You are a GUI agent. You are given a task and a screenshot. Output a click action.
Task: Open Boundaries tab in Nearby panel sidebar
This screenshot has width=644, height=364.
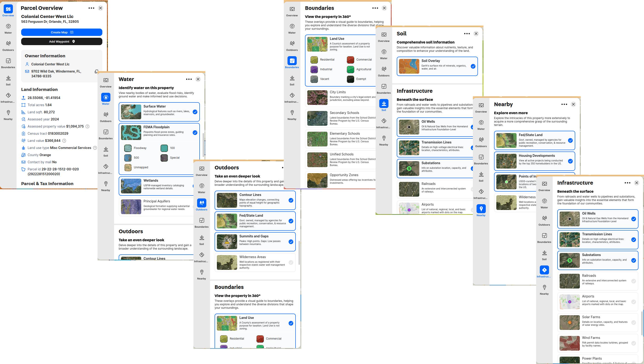(x=481, y=159)
